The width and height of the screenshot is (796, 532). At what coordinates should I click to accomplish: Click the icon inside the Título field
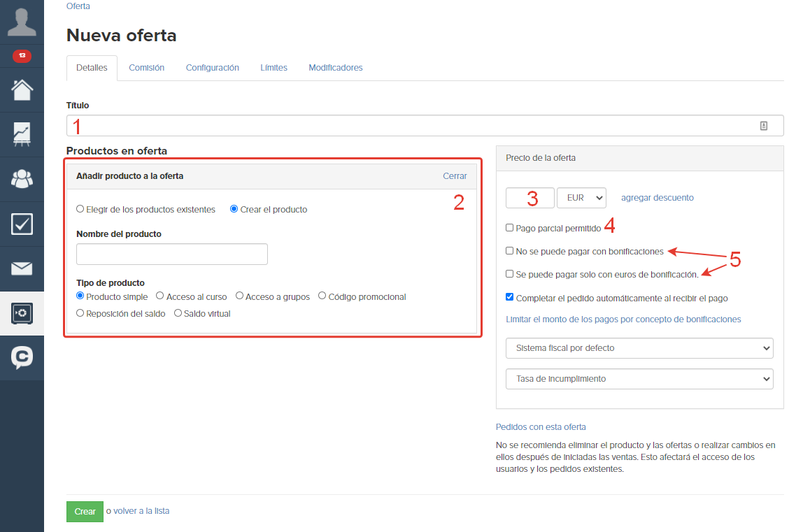pyautogui.click(x=764, y=126)
